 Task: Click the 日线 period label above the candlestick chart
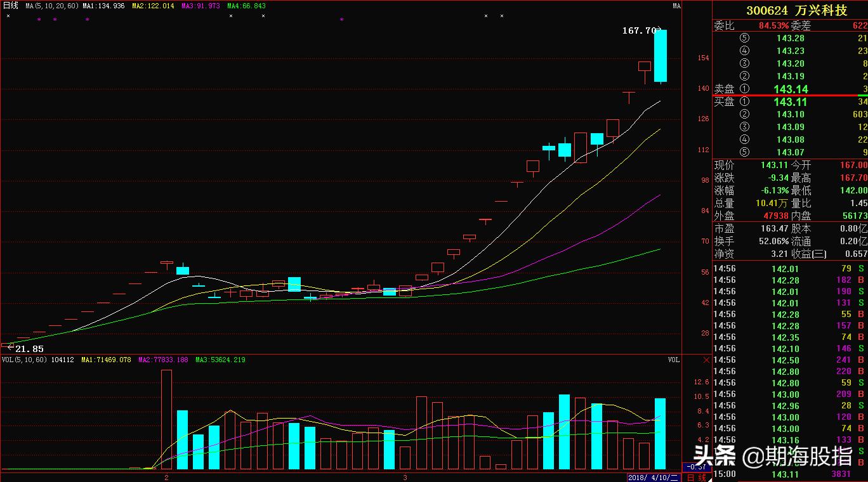[11, 6]
